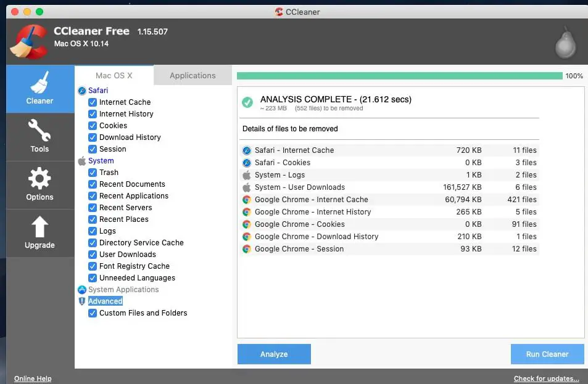Expand the System Applications category
This screenshot has width=588, height=384.
[x=123, y=290]
